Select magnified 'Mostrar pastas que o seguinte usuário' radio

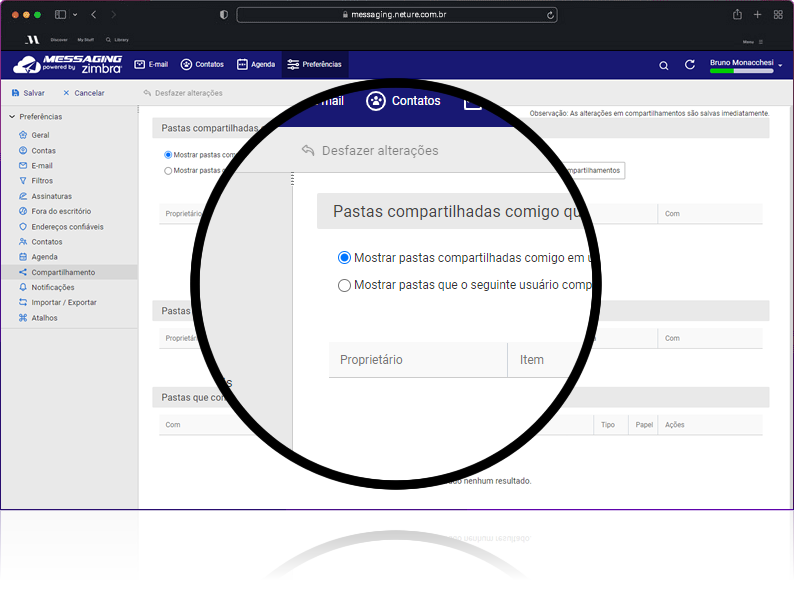tap(344, 286)
